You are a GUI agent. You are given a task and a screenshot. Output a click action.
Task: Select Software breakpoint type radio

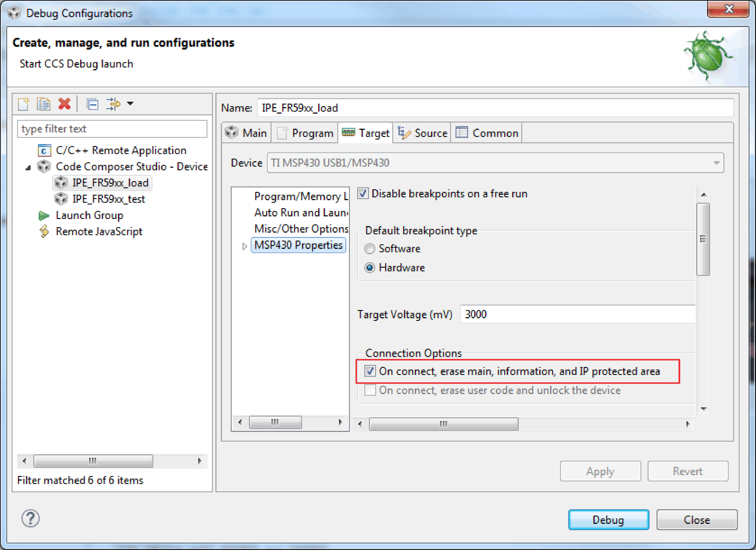click(370, 249)
